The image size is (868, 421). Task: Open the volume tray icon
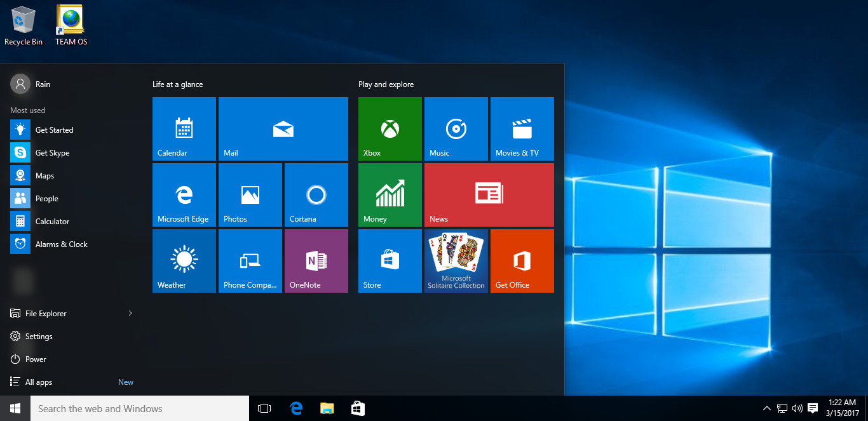pos(797,408)
